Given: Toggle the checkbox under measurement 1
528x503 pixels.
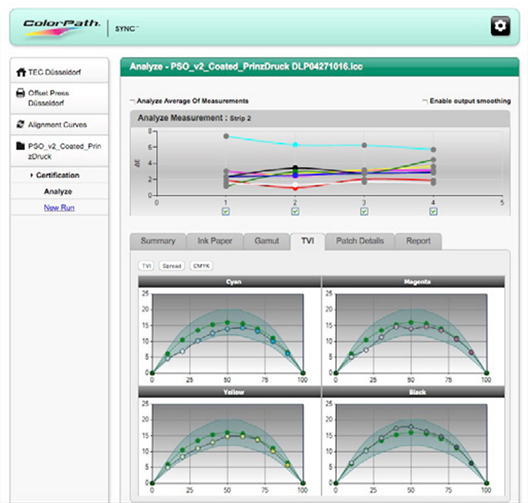Looking at the screenshot, I should tap(226, 211).
